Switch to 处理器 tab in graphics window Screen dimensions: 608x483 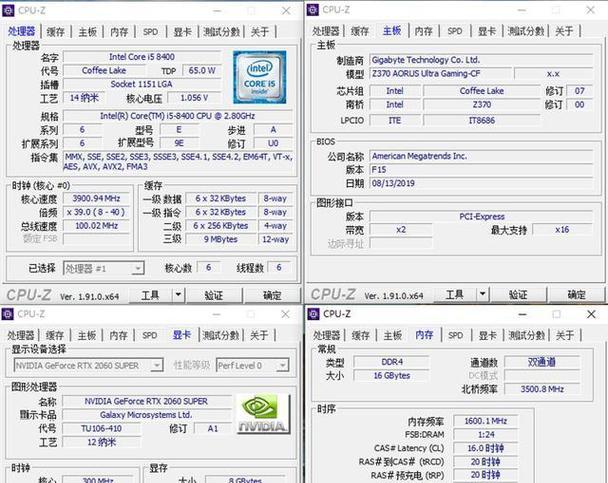[21, 335]
